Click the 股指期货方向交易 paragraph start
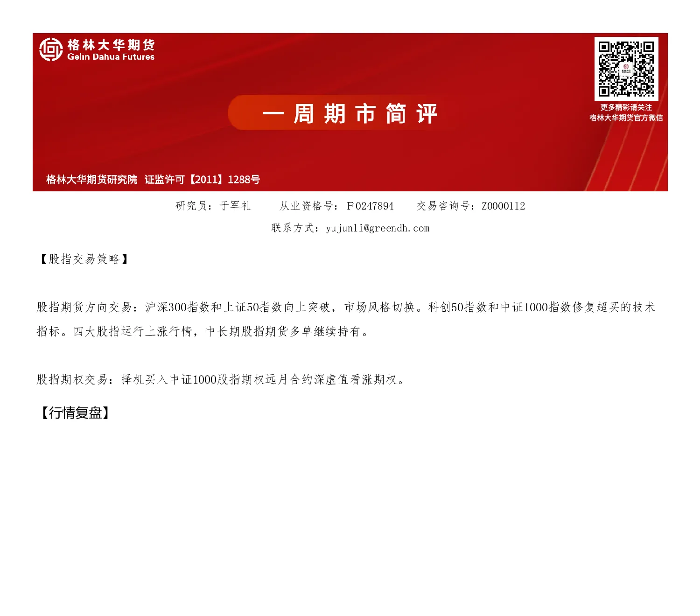The image size is (700, 616). click(x=85, y=307)
